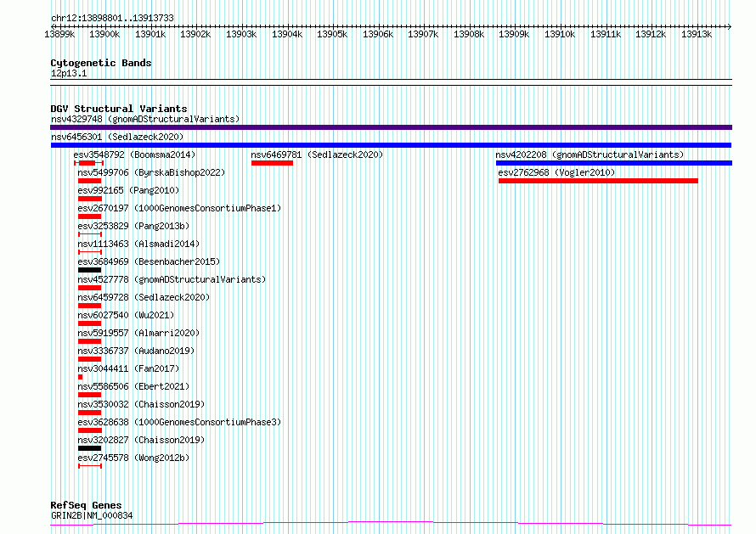
Task: Open nsv1113463 (Alsmadi2014) label
Action: coord(138,244)
